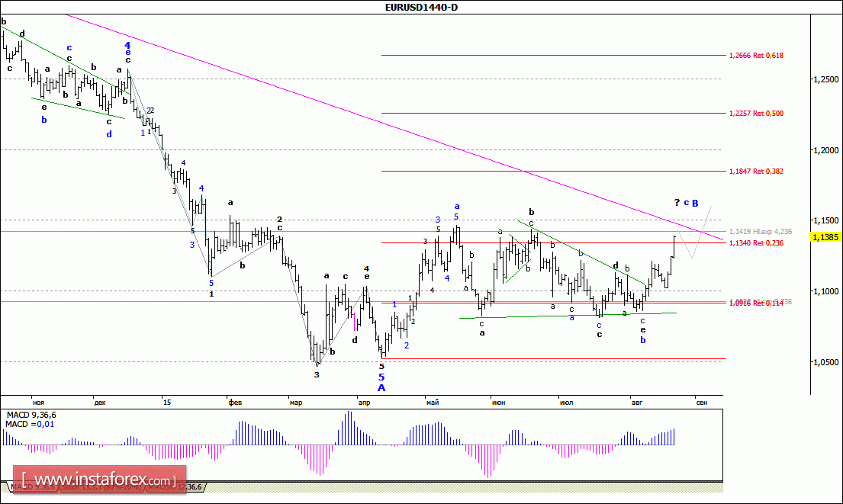Open the www.instaforex.com watermark link
This screenshot has height=504, width=843.
point(98,480)
